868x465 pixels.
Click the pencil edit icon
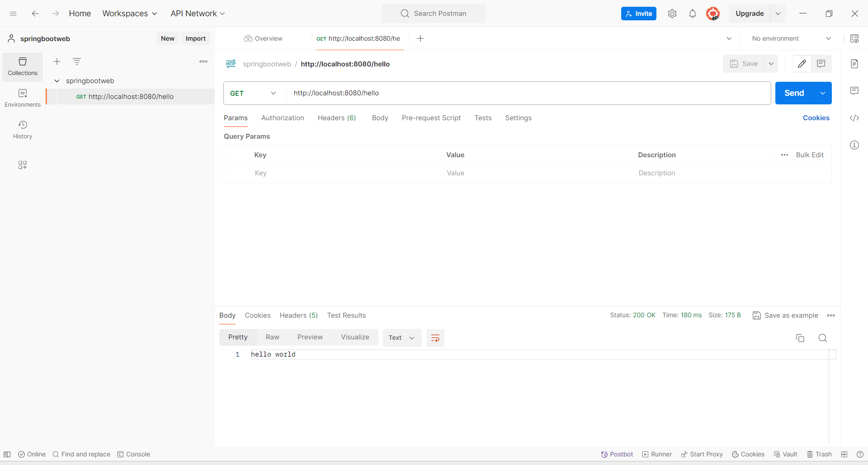(802, 64)
